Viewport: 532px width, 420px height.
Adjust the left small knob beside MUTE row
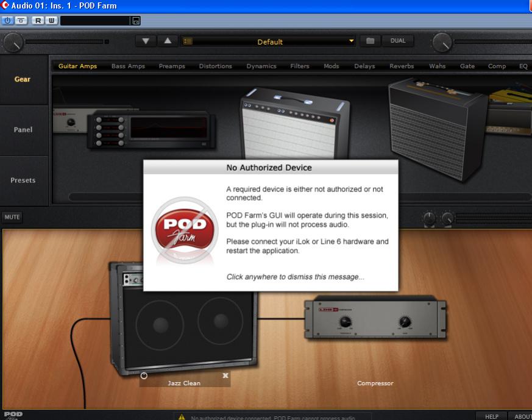point(429,218)
